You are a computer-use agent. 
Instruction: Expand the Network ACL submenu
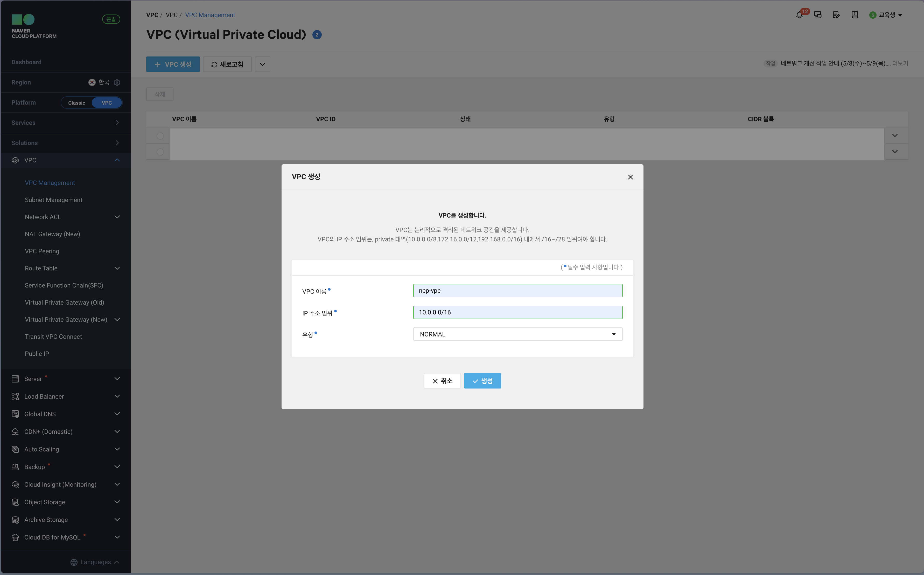click(117, 217)
